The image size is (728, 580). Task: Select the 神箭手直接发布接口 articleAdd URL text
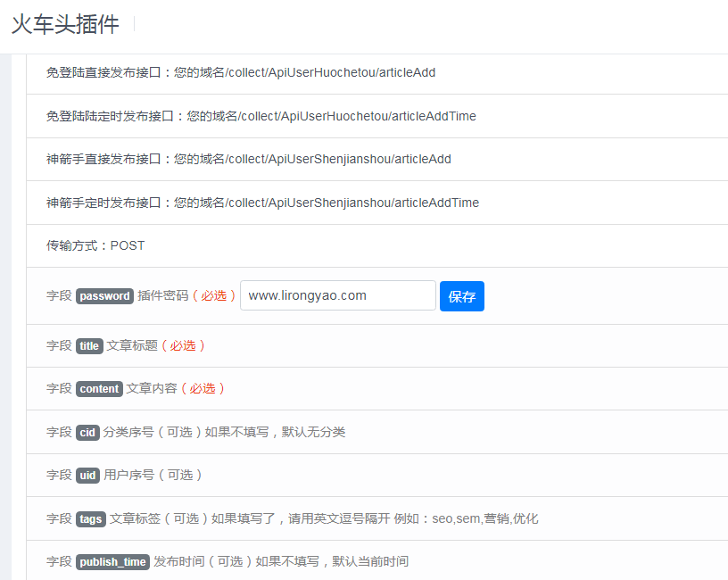coord(248,160)
